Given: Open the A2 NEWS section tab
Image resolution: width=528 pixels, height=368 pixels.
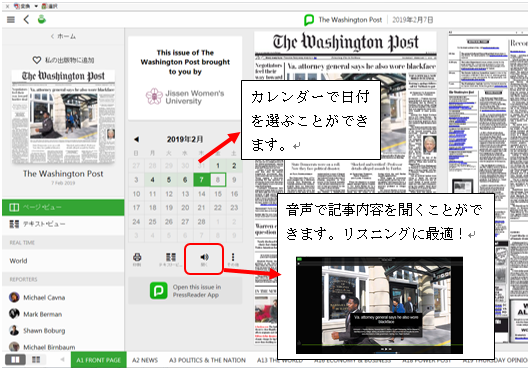Looking at the screenshot, I should click(x=145, y=360).
